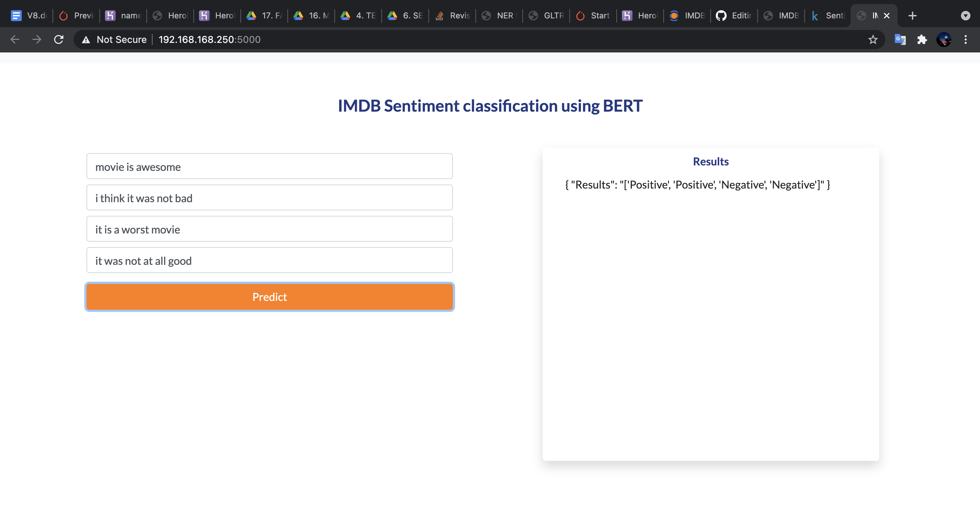980x516 pixels.
Task: Switch to the V8.d Google Docs tab
Action: [x=29, y=16]
